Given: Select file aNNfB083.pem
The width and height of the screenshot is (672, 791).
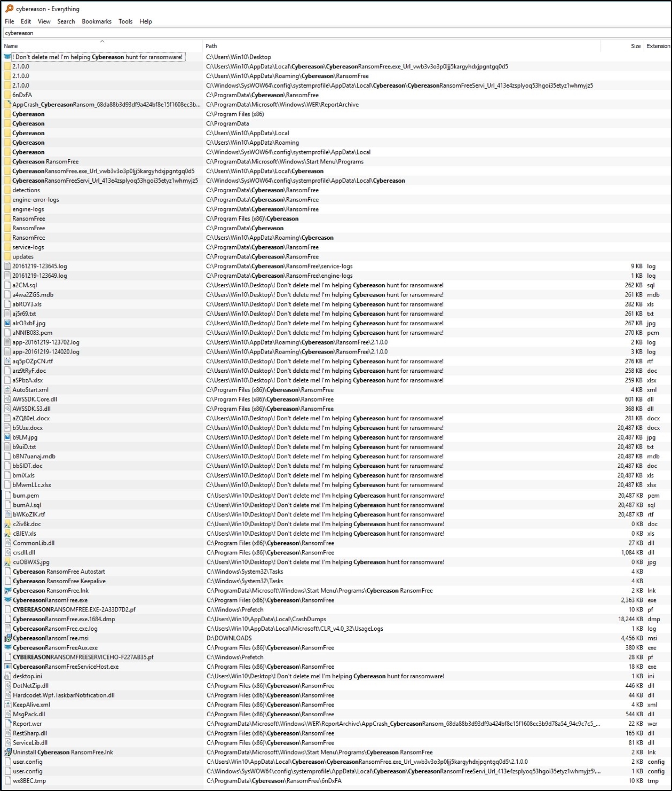Looking at the screenshot, I should coord(33,333).
